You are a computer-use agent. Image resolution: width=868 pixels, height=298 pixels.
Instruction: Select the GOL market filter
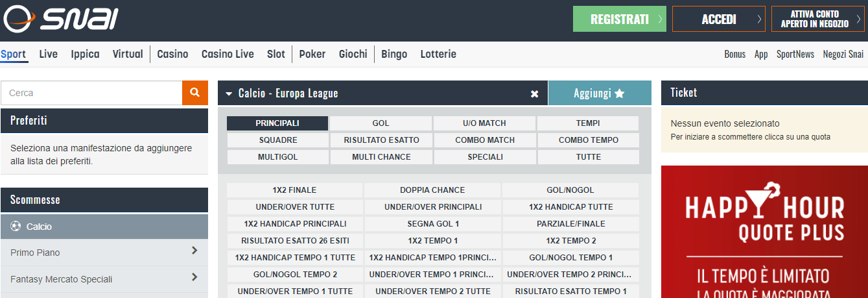381,123
